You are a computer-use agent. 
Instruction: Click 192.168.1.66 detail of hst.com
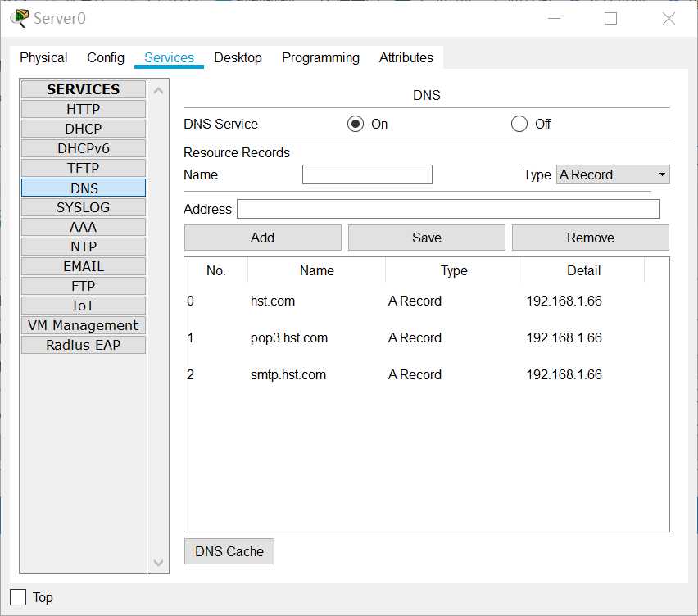tap(583, 301)
